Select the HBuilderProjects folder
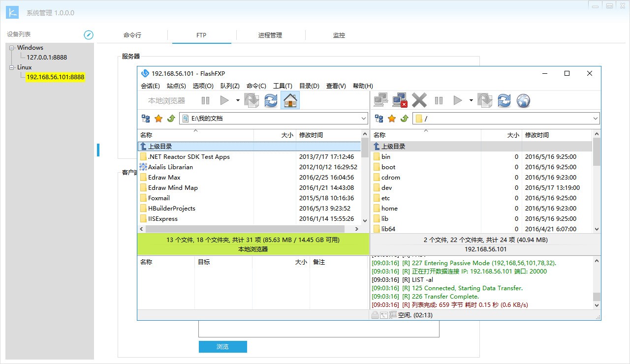 (171, 208)
